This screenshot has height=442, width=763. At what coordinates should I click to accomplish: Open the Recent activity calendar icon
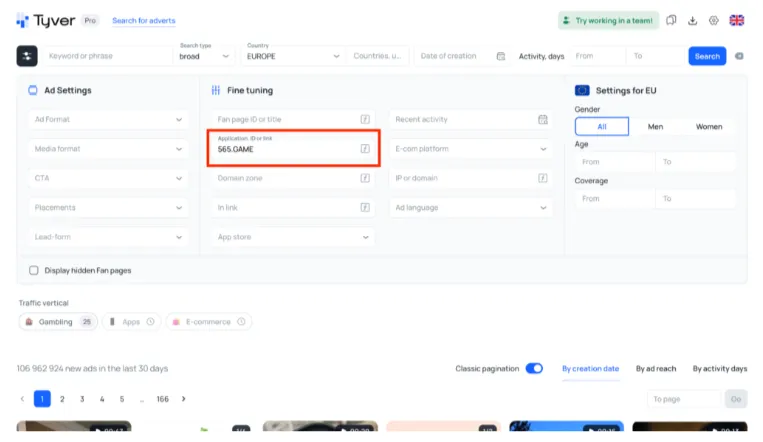point(543,119)
